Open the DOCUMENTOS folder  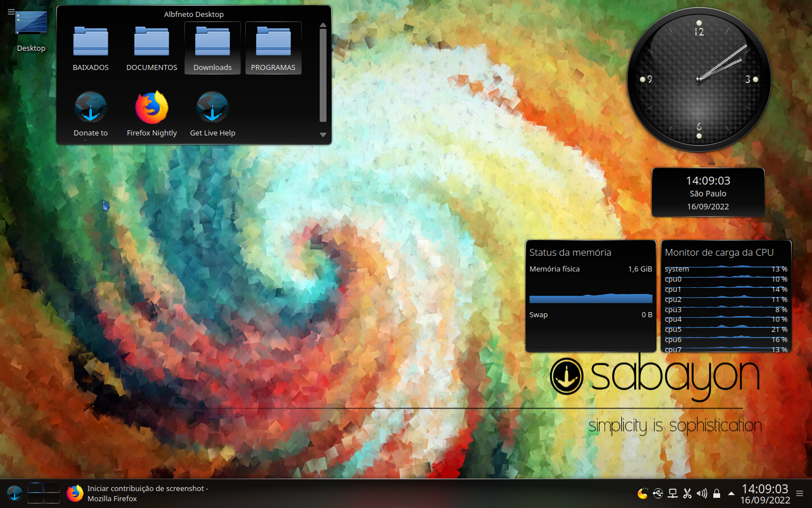pos(152,49)
